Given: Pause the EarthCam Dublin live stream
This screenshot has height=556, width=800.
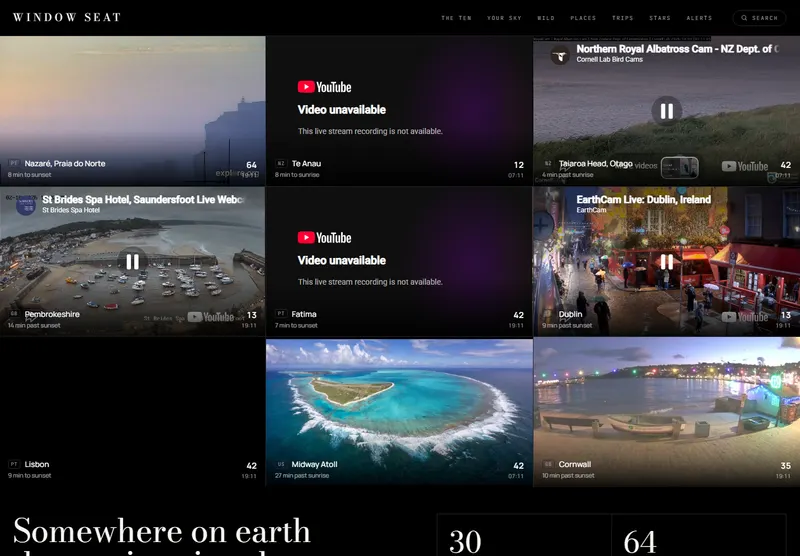Looking at the screenshot, I should 666,262.
